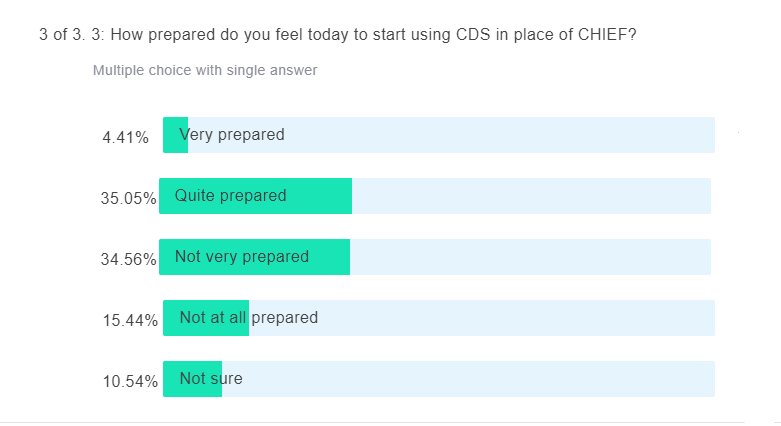The height and width of the screenshot is (426, 781).
Task: Select the 'Not very prepared' answer label
Action: 241,257
